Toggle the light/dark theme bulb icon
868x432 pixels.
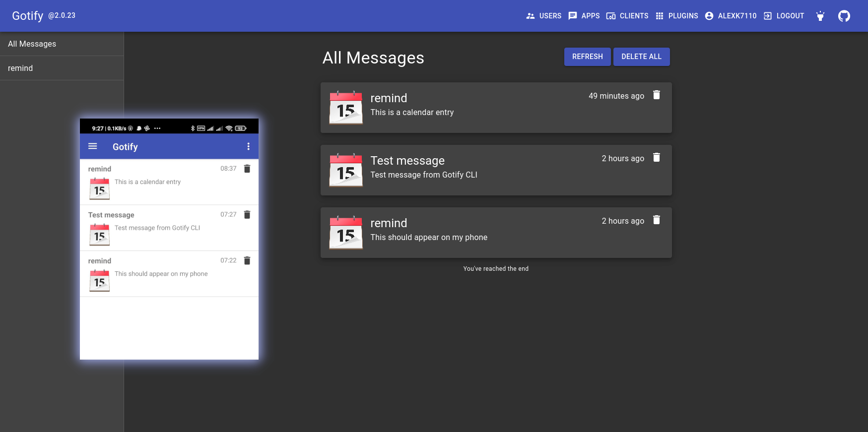(x=820, y=16)
